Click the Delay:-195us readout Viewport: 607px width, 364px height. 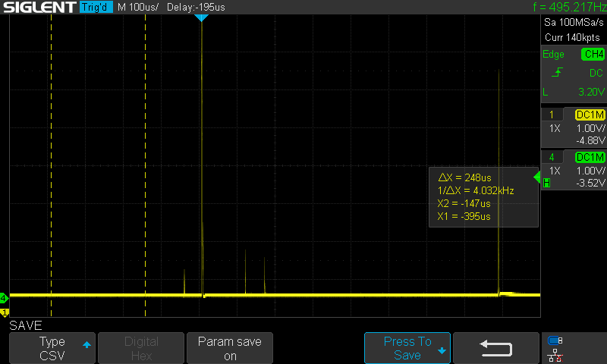(x=196, y=7)
